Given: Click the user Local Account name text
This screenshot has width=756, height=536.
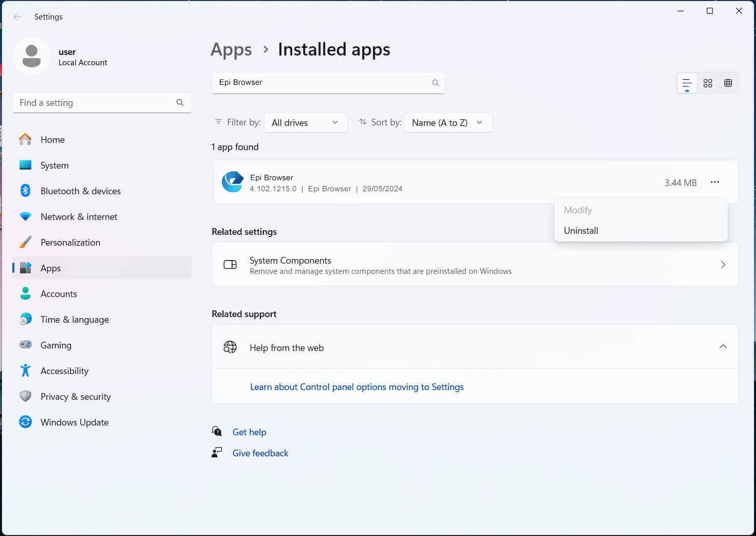Looking at the screenshot, I should click(x=83, y=57).
